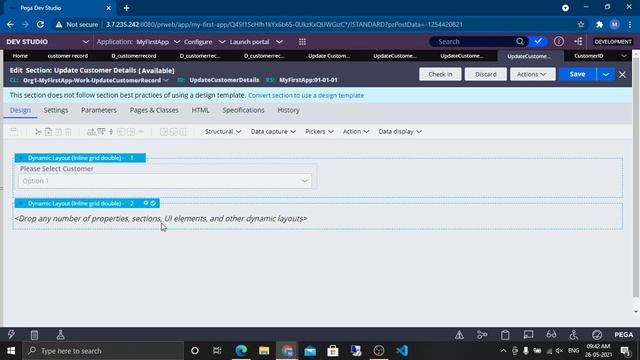Screen dimensions: 640x360
Task: Open the clipboard icon at footer left
Action: (34, 335)
